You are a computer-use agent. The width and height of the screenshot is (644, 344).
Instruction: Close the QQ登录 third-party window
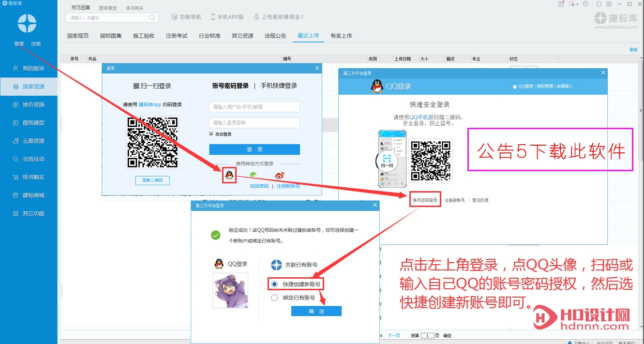[603, 73]
